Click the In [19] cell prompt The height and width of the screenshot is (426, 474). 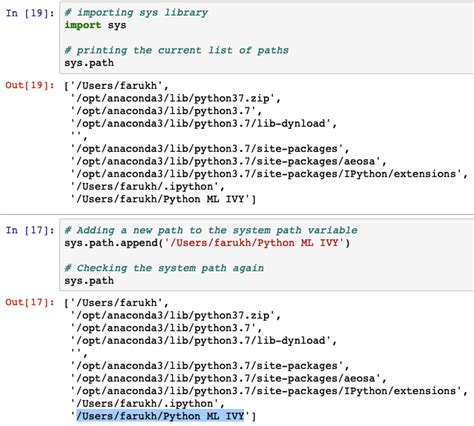[x=30, y=13]
